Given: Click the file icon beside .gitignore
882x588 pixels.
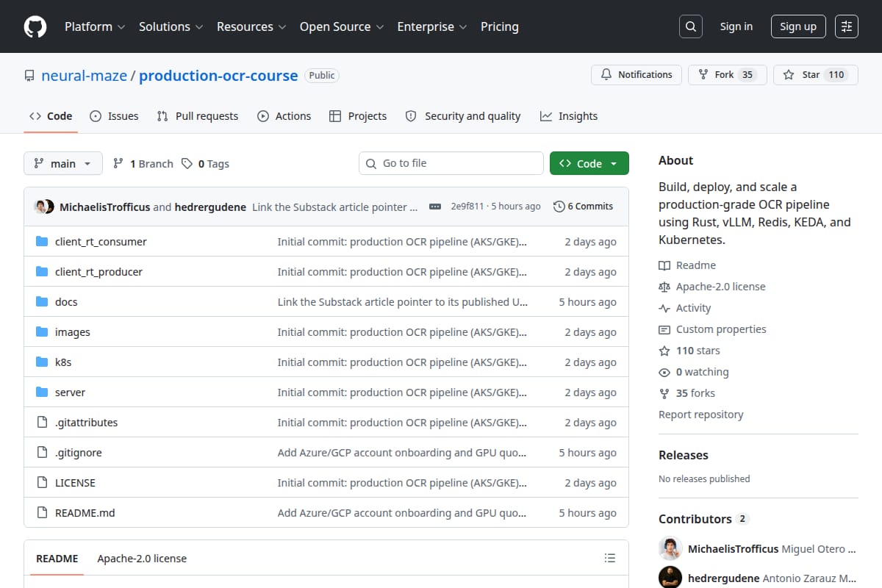Looking at the screenshot, I should pos(42,453).
